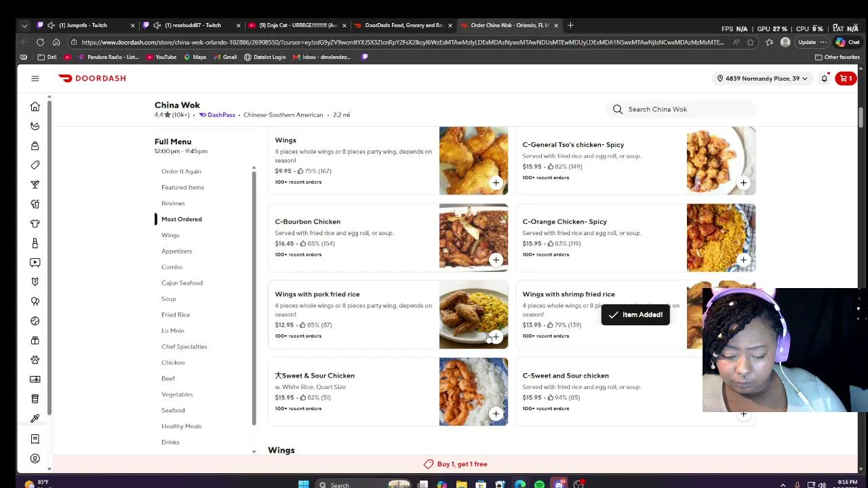Open the Pandora Radio bookmark

click(x=108, y=57)
